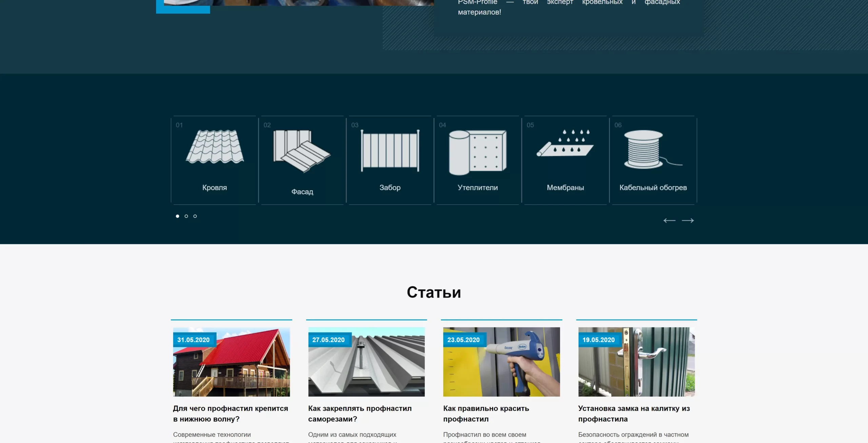Image resolution: width=868 pixels, height=443 pixels.
Task: Advance the carousel with the right arrow
Action: 688,220
